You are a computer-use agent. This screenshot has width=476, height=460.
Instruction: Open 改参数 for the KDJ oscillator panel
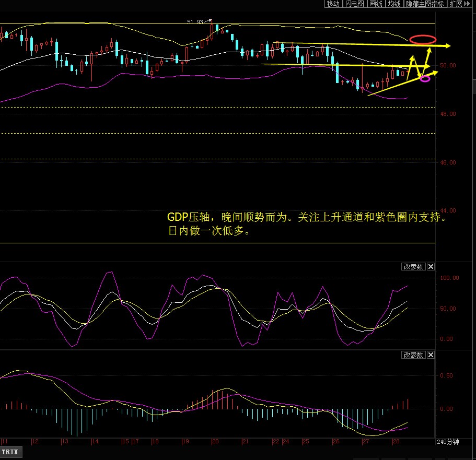413,267
